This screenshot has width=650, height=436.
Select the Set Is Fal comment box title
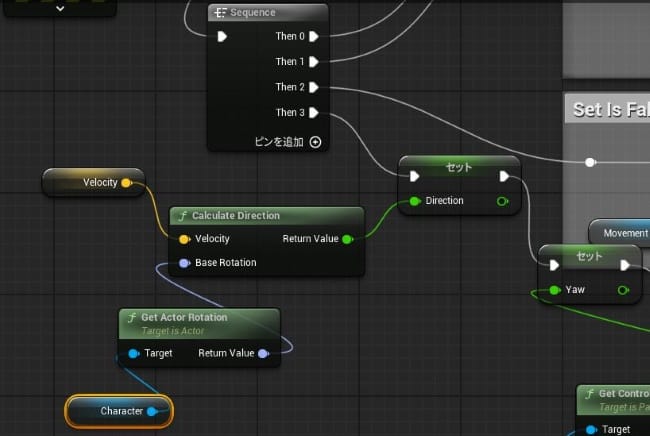(611, 110)
